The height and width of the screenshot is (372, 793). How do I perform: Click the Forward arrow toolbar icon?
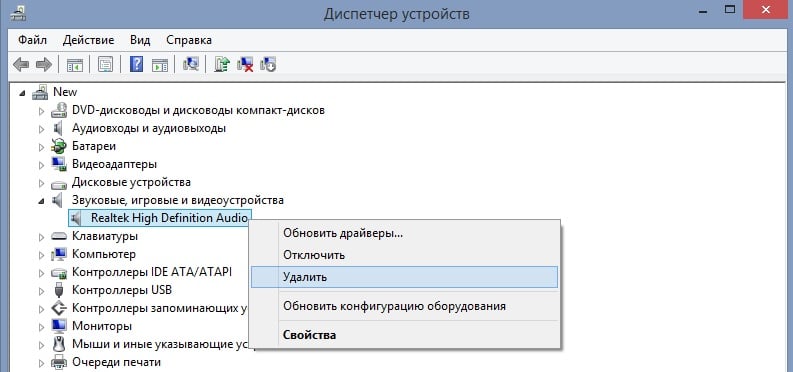tap(44, 65)
